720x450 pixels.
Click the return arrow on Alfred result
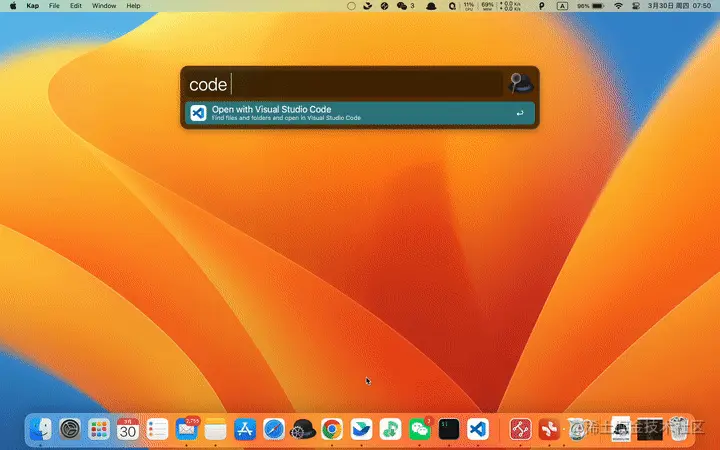click(x=520, y=113)
